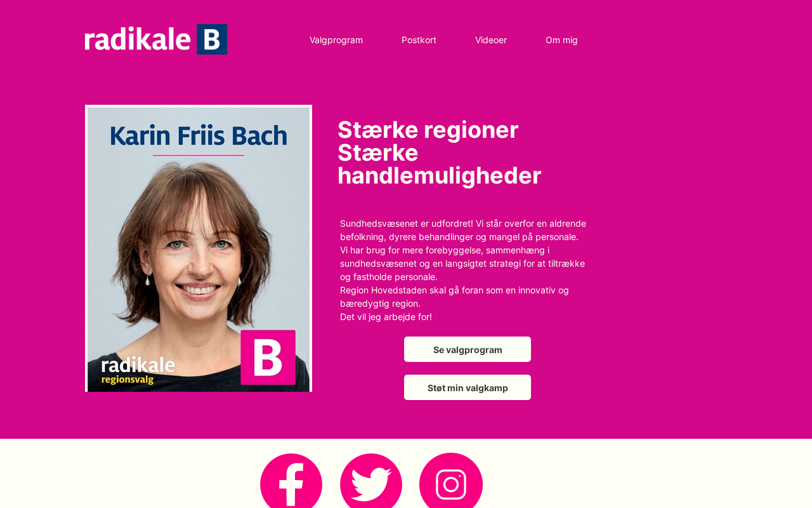The image size is (812, 508).
Task: Click the line Det vil jeg arbejde for
Action: (x=386, y=317)
